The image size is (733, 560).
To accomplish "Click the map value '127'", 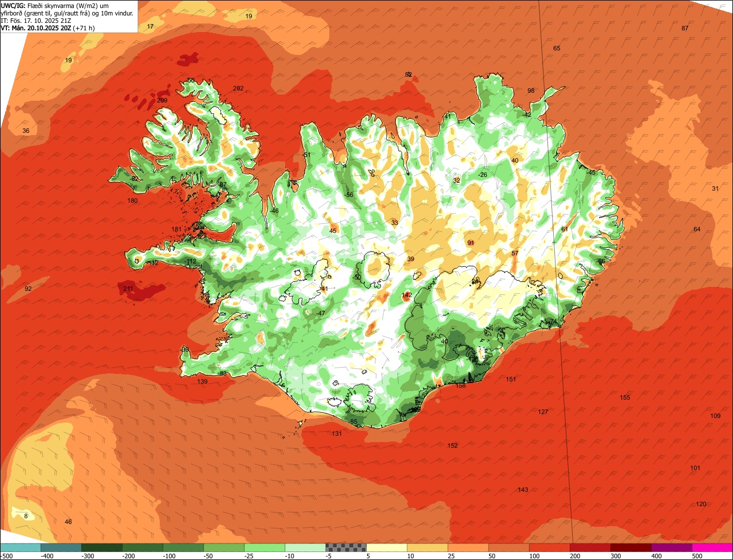I will [x=543, y=412].
